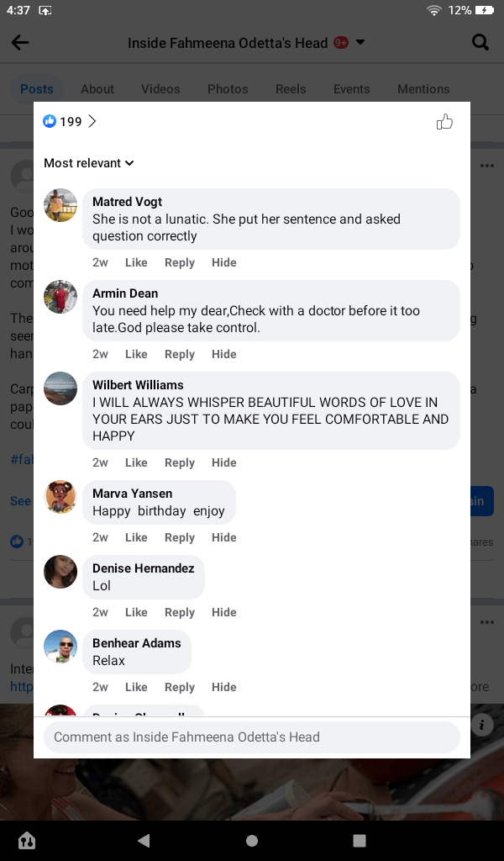Switch to the Videos tab
The image size is (504, 861).
pyautogui.click(x=160, y=89)
